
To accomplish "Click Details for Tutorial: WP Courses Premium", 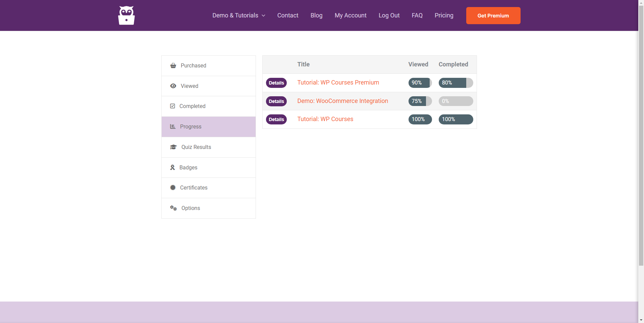I will click(x=276, y=83).
